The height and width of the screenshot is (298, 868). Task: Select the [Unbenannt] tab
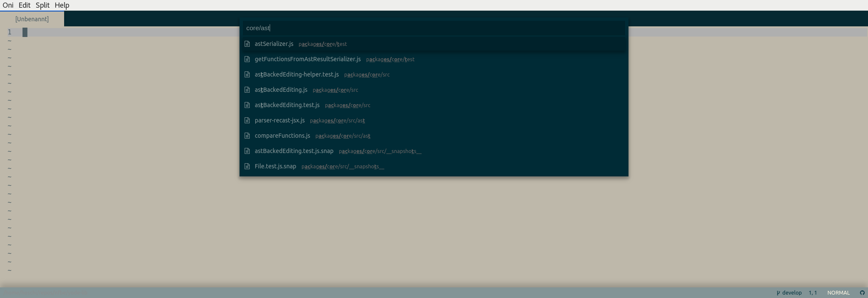tap(32, 19)
